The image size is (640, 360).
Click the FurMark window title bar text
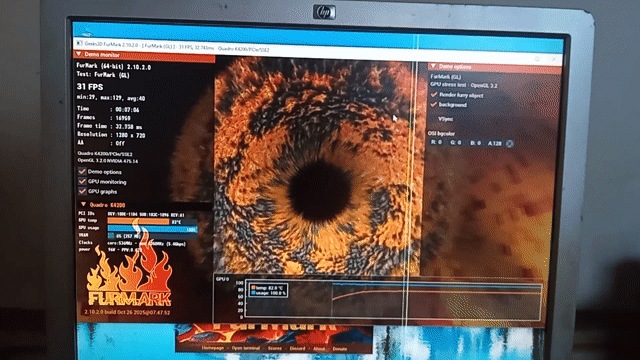click(177, 47)
